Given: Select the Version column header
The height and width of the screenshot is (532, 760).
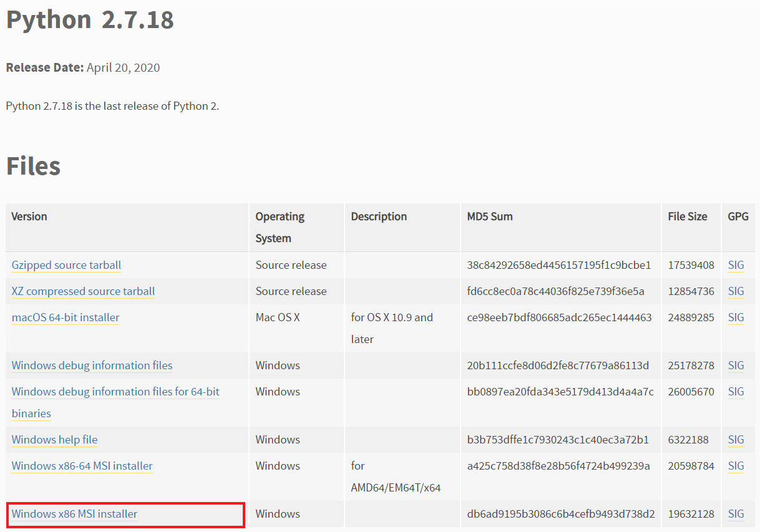Looking at the screenshot, I should coord(29,216).
